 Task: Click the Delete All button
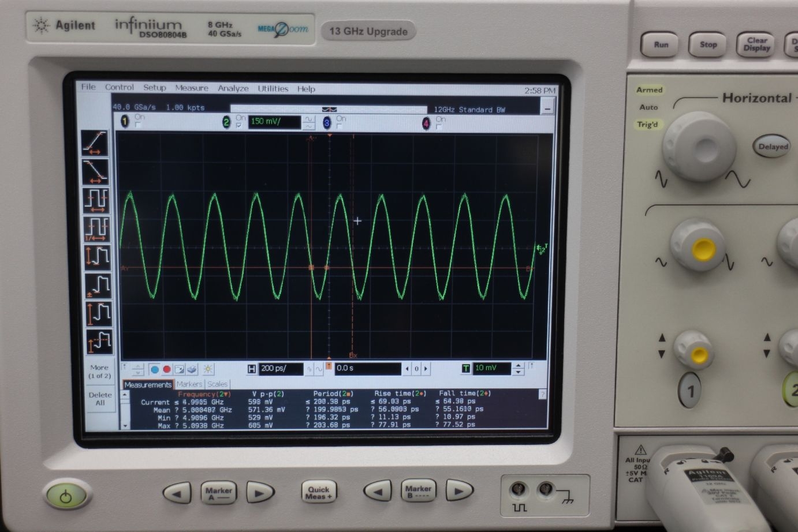click(x=100, y=399)
